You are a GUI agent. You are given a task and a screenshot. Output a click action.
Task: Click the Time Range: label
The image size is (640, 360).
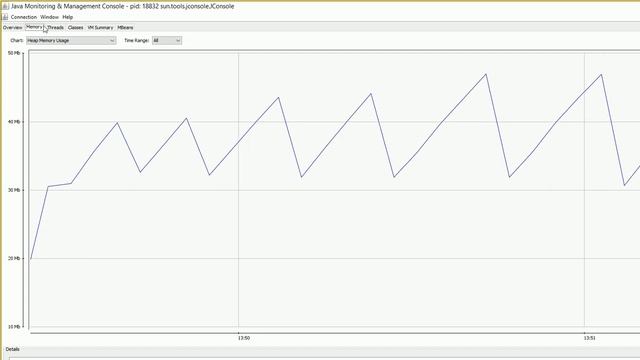tap(136, 40)
